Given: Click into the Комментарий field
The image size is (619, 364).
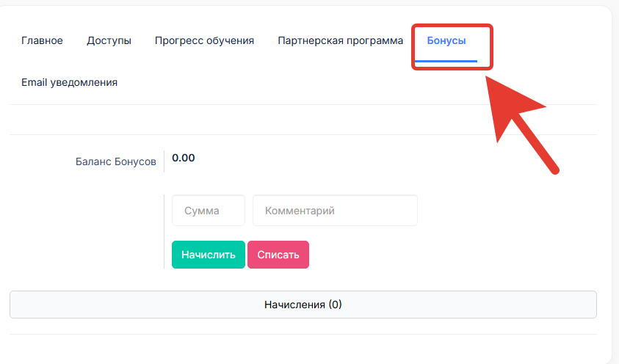Looking at the screenshot, I should coord(335,211).
